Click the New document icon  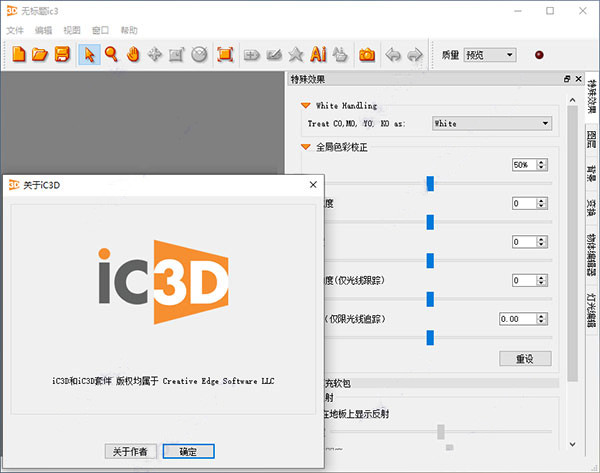pyautogui.click(x=18, y=54)
